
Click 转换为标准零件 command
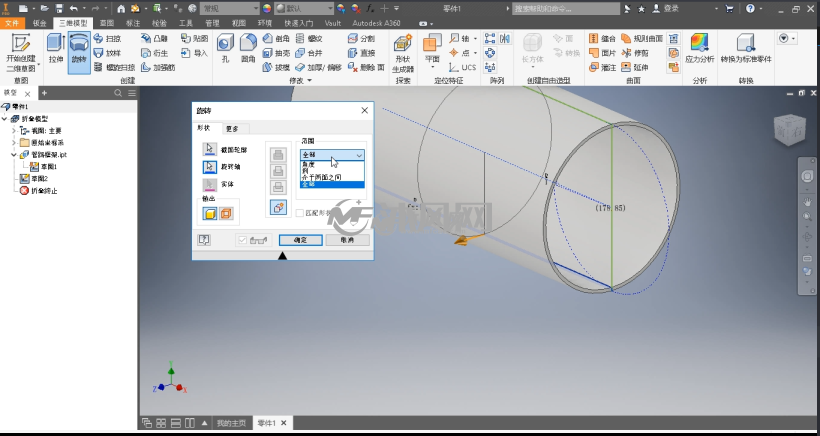(746, 48)
